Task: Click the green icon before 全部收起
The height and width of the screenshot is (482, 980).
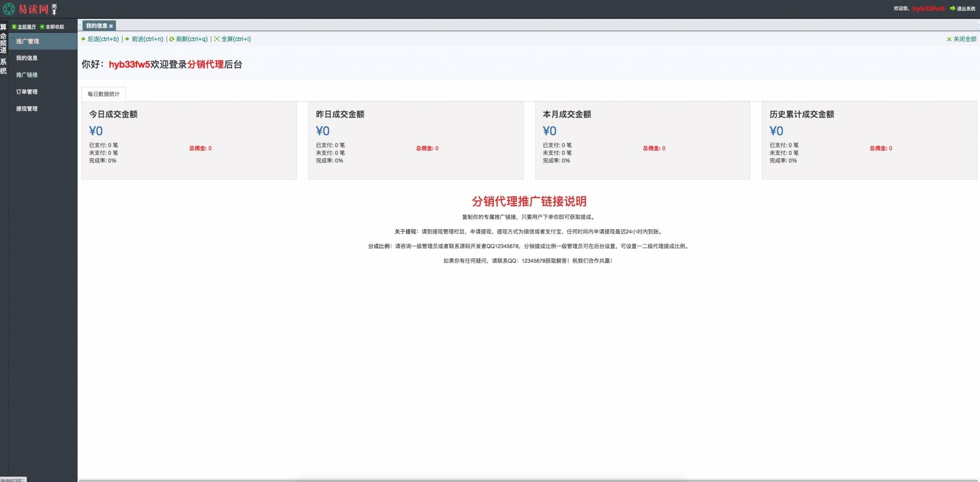Action: pos(43,27)
